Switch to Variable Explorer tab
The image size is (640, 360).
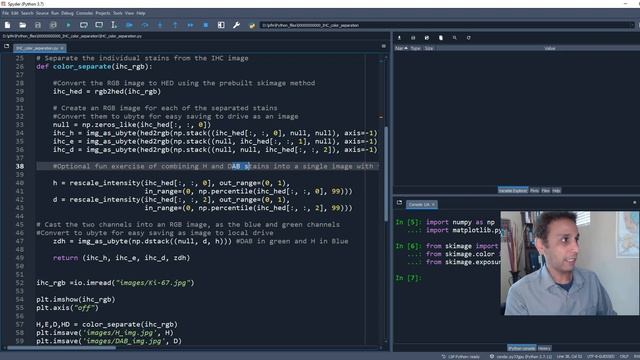513,190
